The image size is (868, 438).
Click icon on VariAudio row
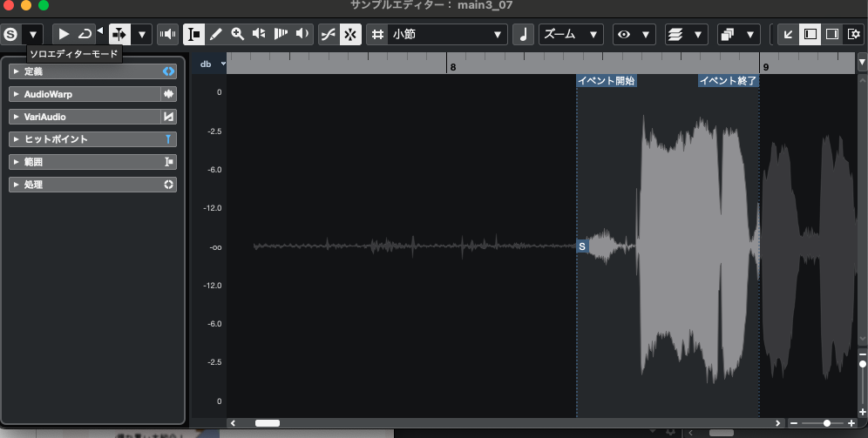pyautogui.click(x=168, y=117)
